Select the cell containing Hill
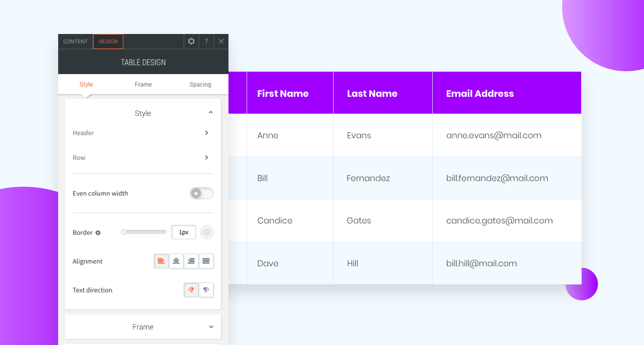Image resolution: width=644 pixels, height=345 pixels. 383,263
